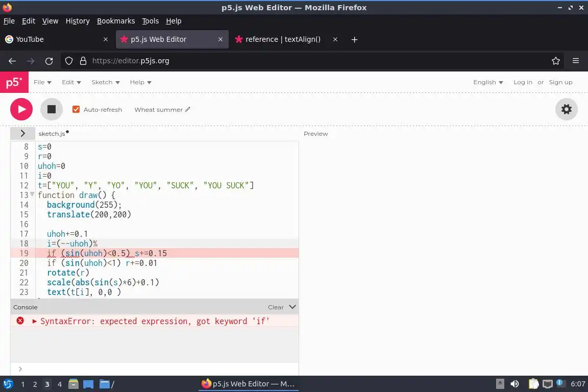Viewport: 588px width, 392px height.
Task: Click the Log in link
Action: click(x=523, y=82)
